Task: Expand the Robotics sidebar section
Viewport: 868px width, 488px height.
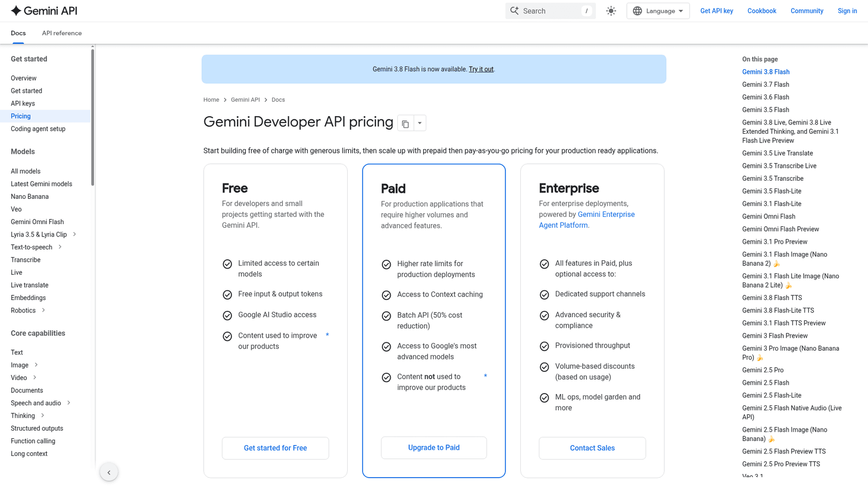Action: tap(43, 310)
